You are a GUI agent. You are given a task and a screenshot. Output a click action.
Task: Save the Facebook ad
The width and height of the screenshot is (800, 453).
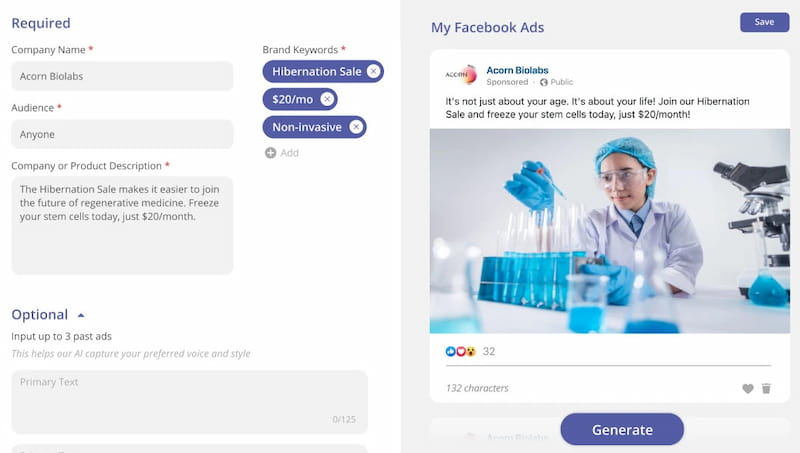pos(764,22)
